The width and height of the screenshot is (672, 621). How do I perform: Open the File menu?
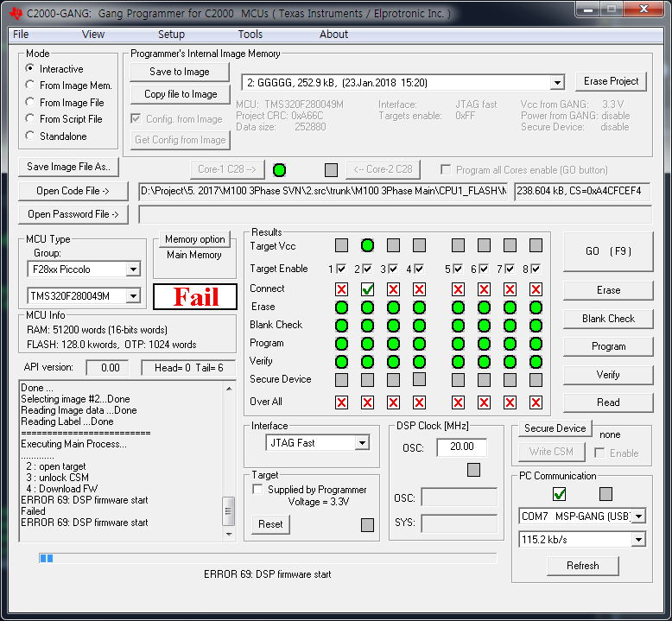click(21, 35)
